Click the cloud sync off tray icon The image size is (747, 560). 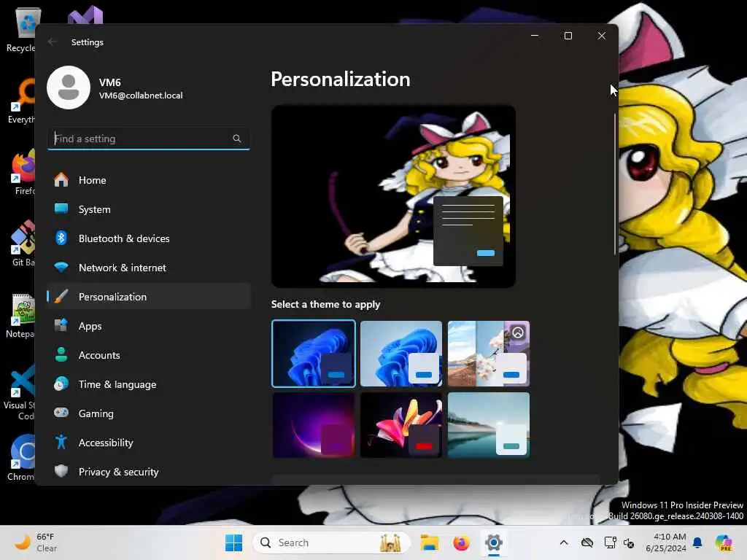[587, 542]
